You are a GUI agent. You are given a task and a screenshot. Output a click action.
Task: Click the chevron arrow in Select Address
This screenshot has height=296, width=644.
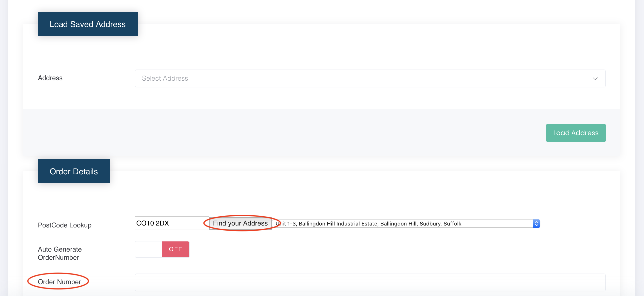(x=595, y=78)
